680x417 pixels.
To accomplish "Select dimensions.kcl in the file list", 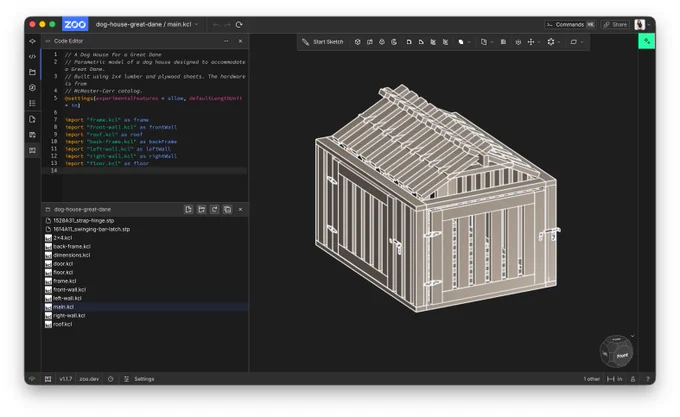I will click(x=72, y=255).
